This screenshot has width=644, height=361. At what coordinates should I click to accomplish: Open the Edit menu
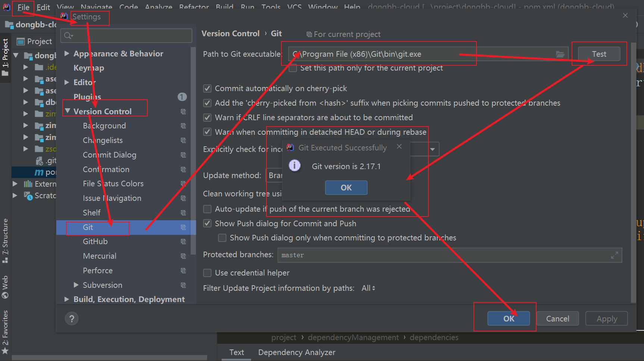[43, 7]
